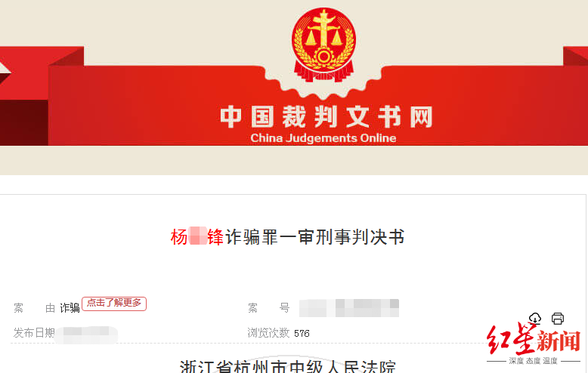Click the red highlighted name 杨 in title

[179, 237]
